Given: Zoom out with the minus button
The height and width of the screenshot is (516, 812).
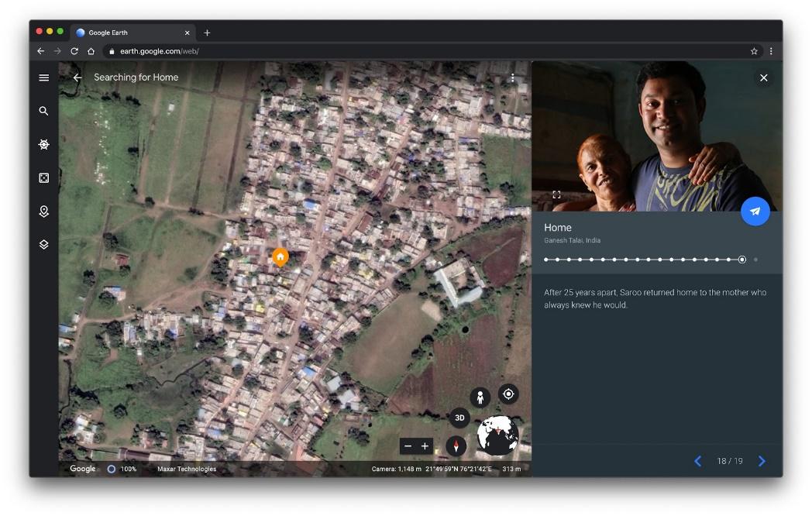Looking at the screenshot, I should [x=408, y=446].
